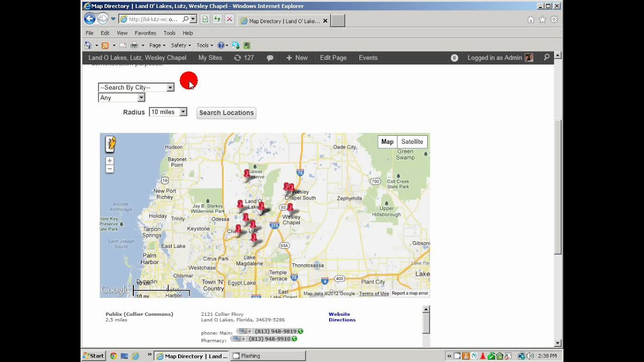Switch map to Satellite view
This screenshot has width=644, height=362.
pyautogui.click(x=412, y=142)
